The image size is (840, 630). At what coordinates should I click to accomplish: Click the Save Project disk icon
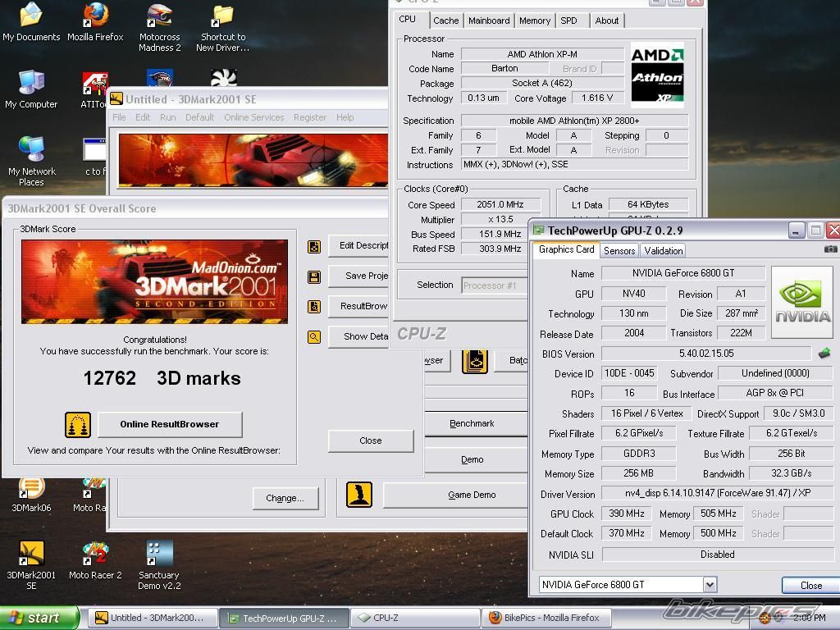[x=313, y=277]
